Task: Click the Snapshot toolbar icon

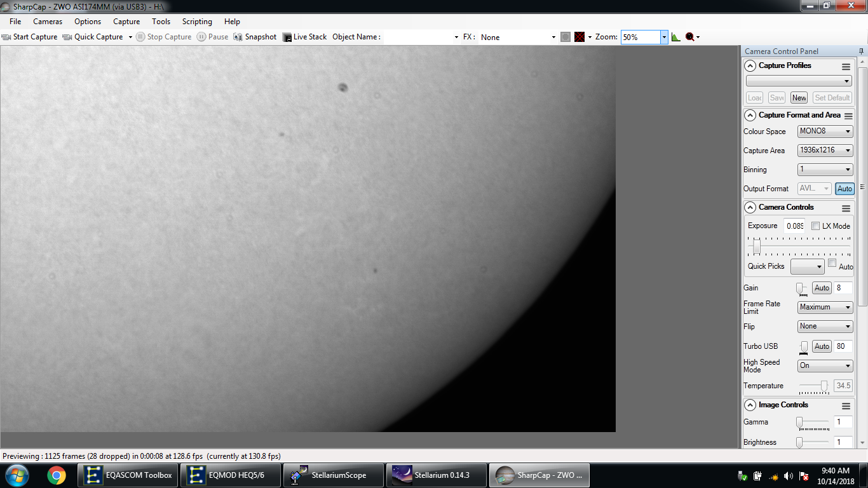Action: point(238,37)
